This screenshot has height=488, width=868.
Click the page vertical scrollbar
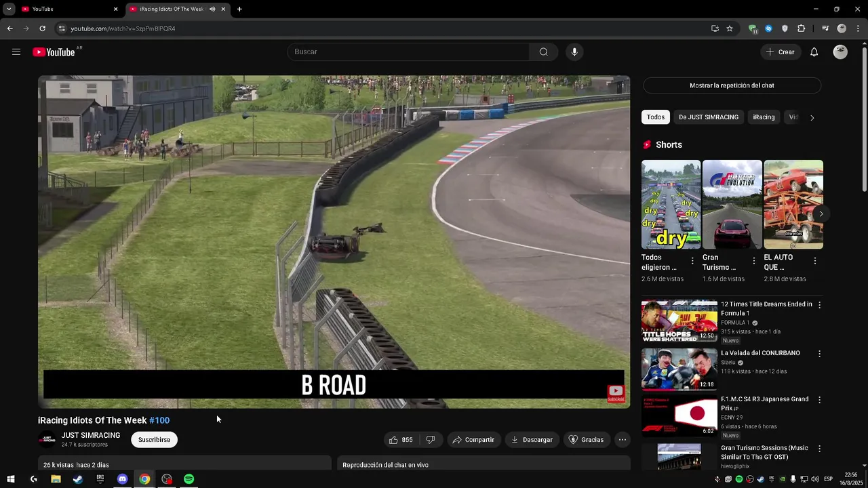(864, 119)
